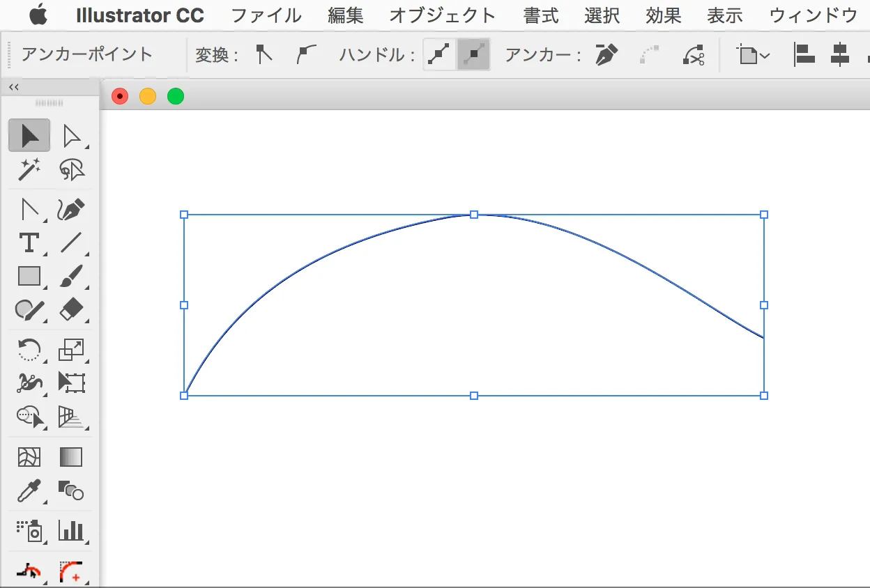This screenshot has height=588, width=870.
Task: Click the remove anchor point pen icon
Action: (x=606, y=54)
